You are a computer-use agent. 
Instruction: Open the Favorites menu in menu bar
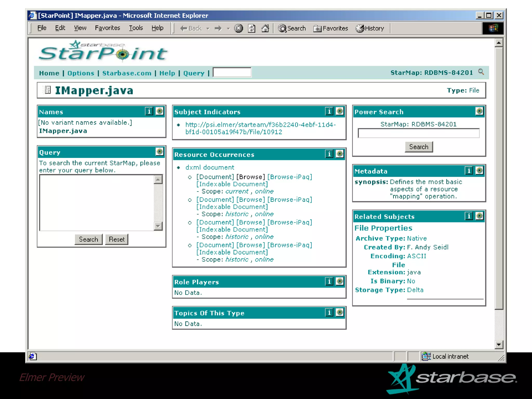pyautogui.click(x=107, y=28)
